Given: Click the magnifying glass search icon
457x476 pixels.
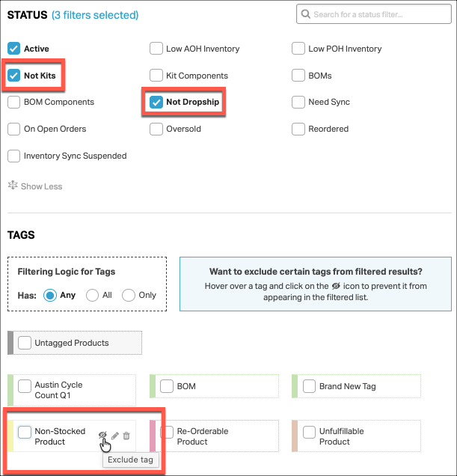Looking at the screenshot, I should 306,14.
